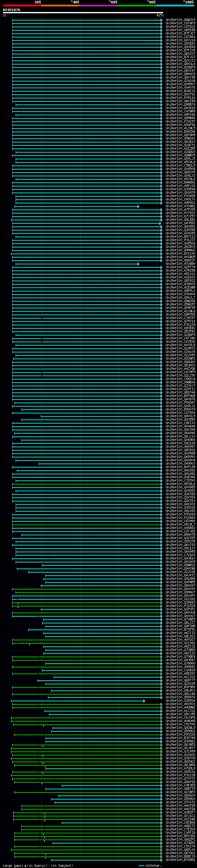Open the UniRef100_A7U8B0 hit label
Image resolution: width=197 pixels, height=868 pixels.
coord(180,264)
